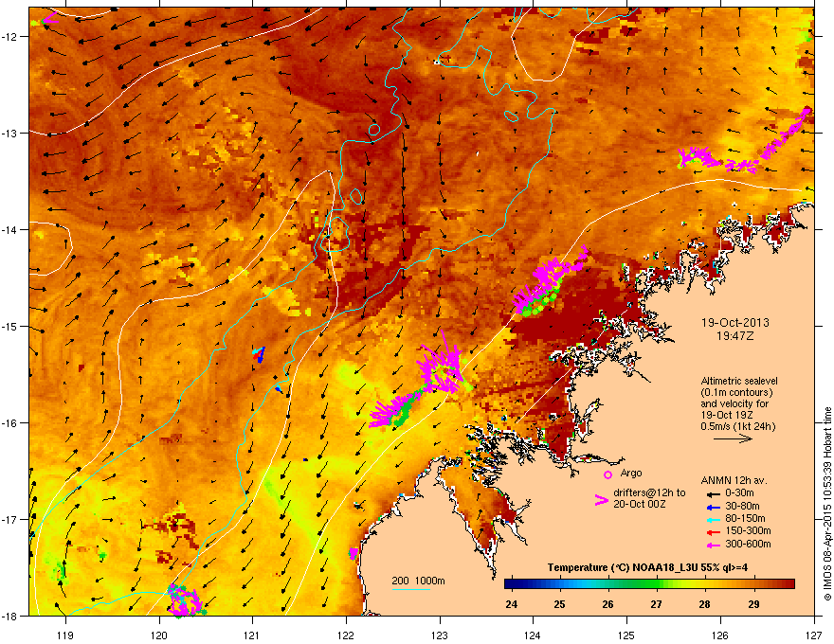Click the longitude label '123'
834x644 pixels.
[x=440, y=635]
